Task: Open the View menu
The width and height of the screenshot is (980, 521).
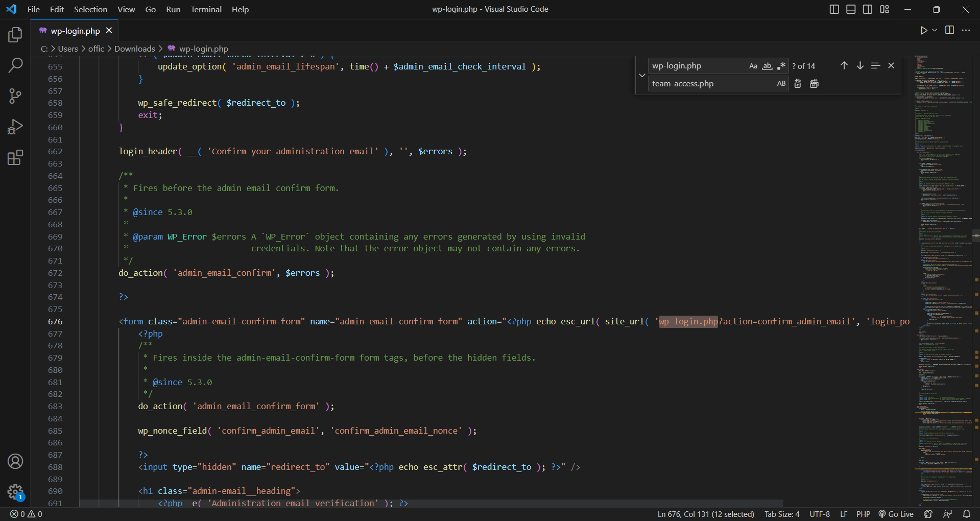Action: click(126, 9)
